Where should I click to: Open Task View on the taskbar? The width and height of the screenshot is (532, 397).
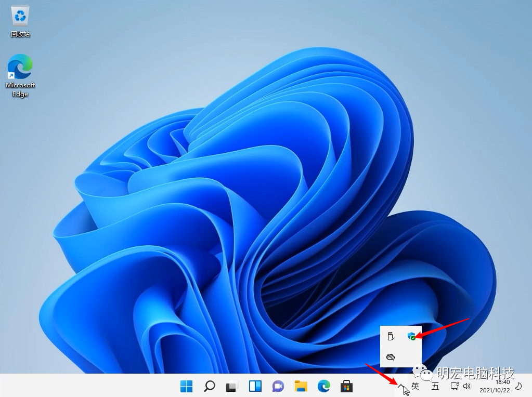(232, 386)
